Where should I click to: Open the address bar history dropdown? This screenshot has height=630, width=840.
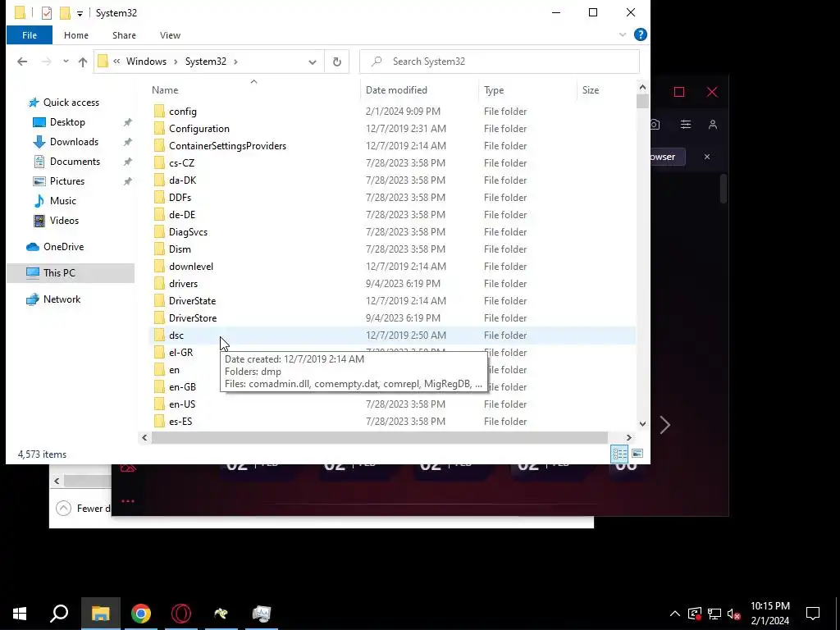tap(313, 62)
